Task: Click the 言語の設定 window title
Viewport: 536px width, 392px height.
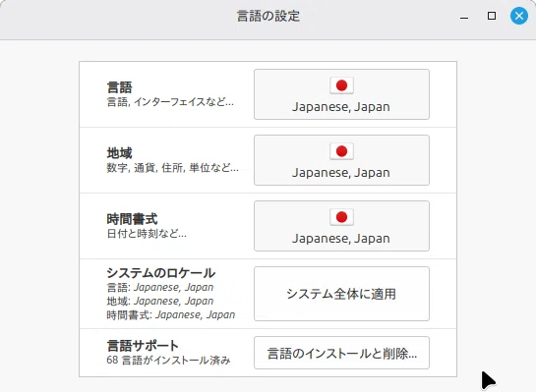Action: 268,16
